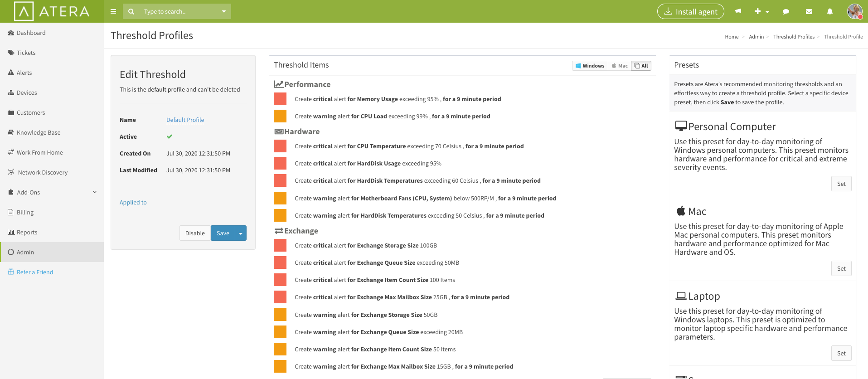Show All threshold items
The height and width of the screenshot is (379, 868).
pyautogui.click(x=641, y=66)
